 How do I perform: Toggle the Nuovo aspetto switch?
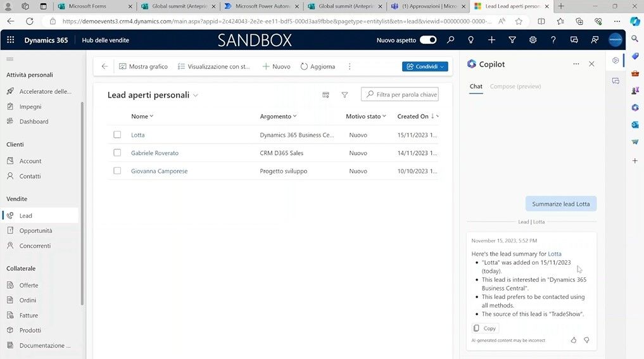(x=428, y=40)
